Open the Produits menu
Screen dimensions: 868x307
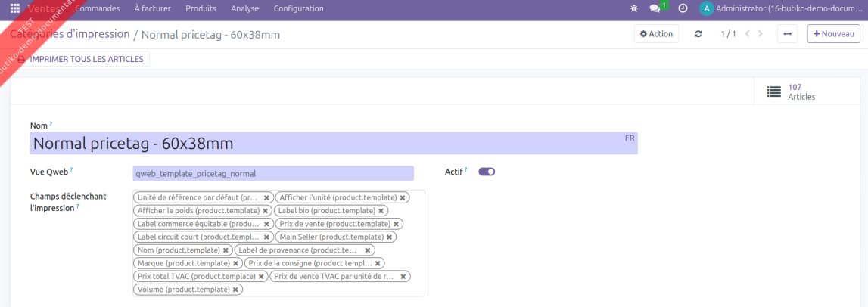[x=201, y=8]
